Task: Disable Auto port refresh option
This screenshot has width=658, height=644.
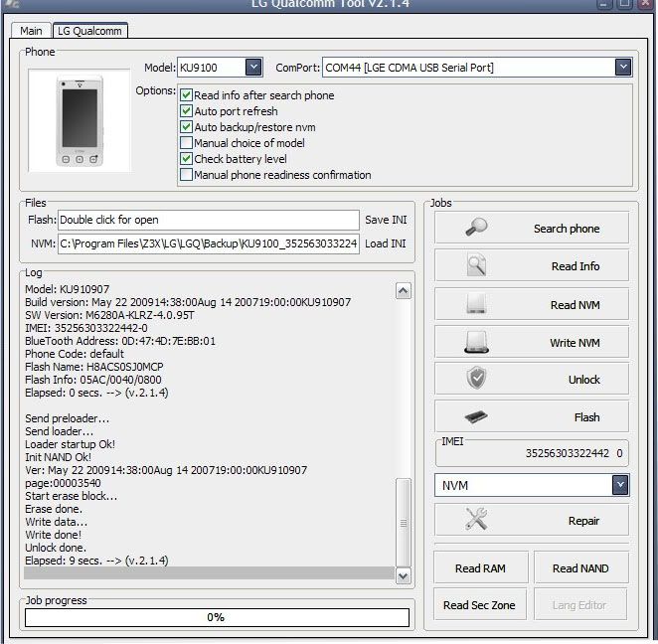Action: click(186, 111)
